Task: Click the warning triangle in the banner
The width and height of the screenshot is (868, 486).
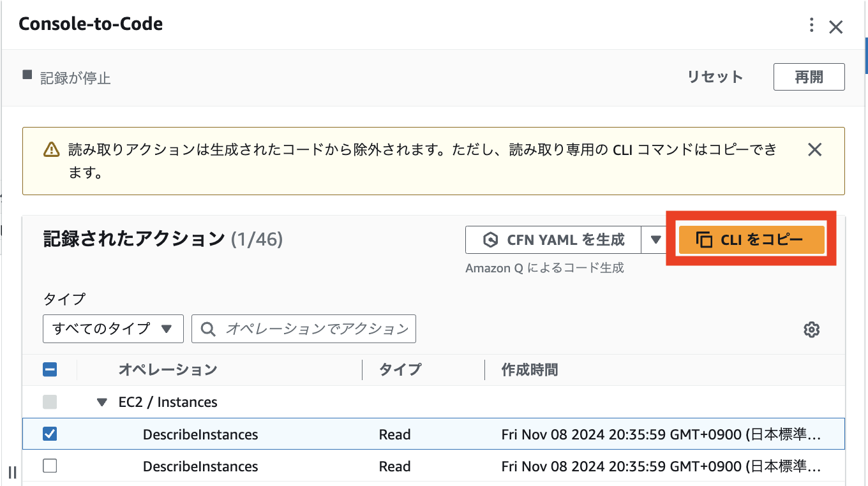Action: 50,149
